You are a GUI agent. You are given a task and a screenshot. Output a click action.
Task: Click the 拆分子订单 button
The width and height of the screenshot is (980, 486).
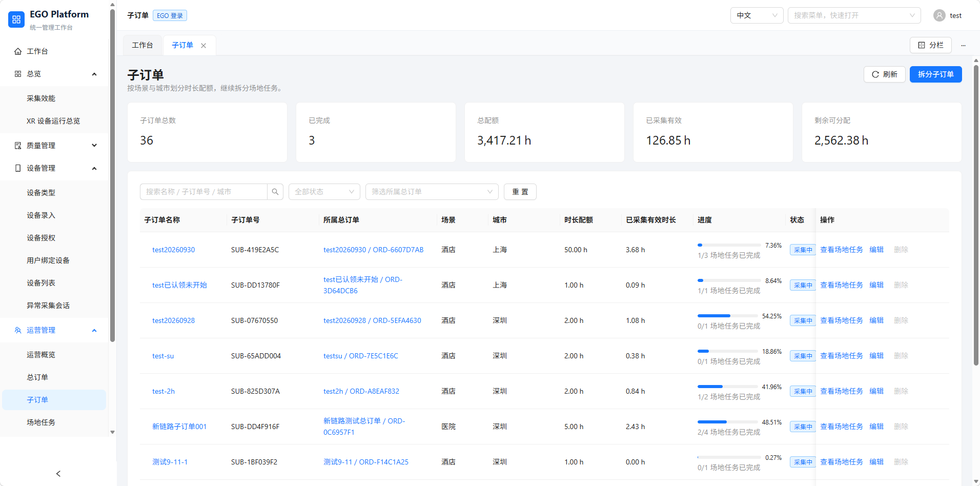pos(936,74)
